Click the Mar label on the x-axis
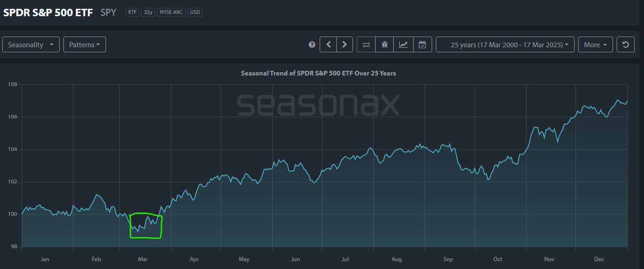This screenshot has width=644, height=269. click(x=143, y=259)
